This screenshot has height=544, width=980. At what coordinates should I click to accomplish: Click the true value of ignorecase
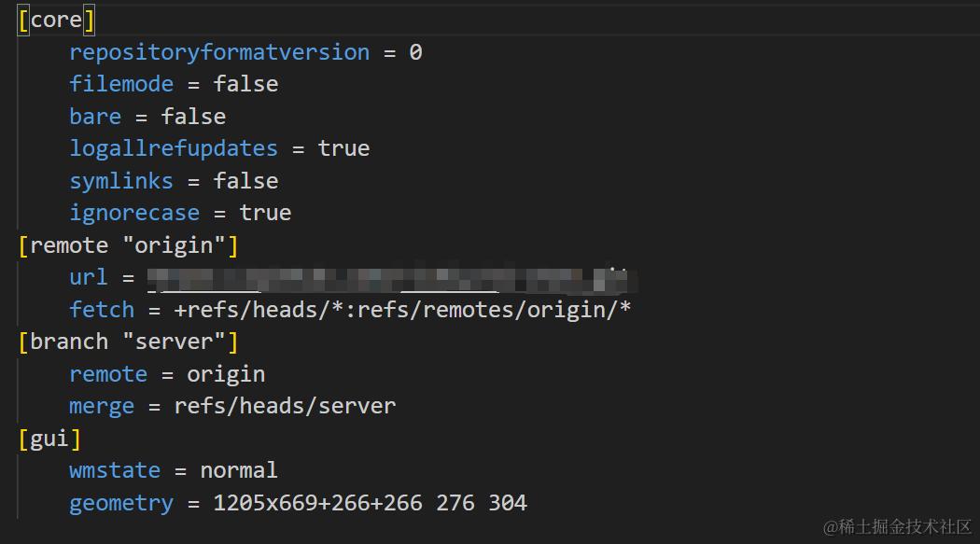click(265, 213)
